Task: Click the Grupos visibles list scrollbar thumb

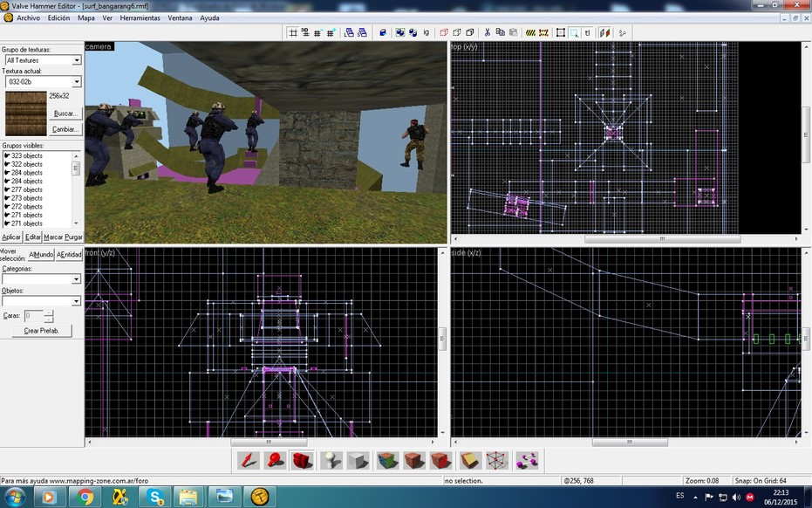Action: pos(76,168)
